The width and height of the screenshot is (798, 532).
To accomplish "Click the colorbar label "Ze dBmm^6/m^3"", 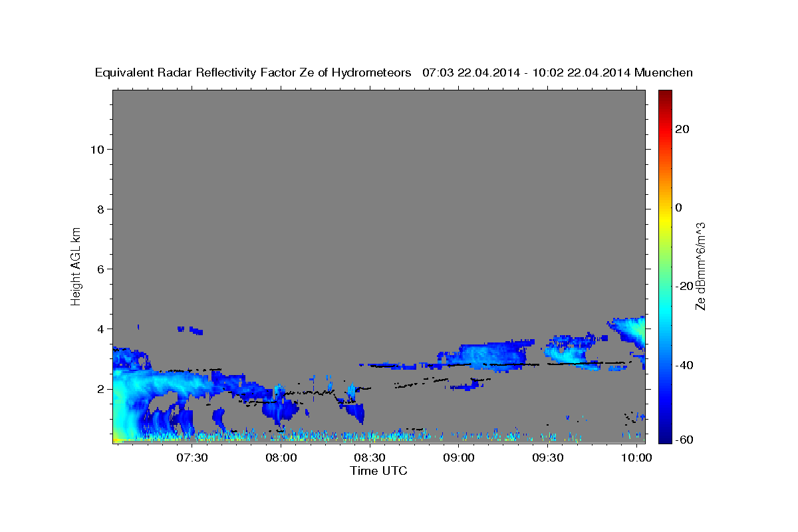I will 700,266.
